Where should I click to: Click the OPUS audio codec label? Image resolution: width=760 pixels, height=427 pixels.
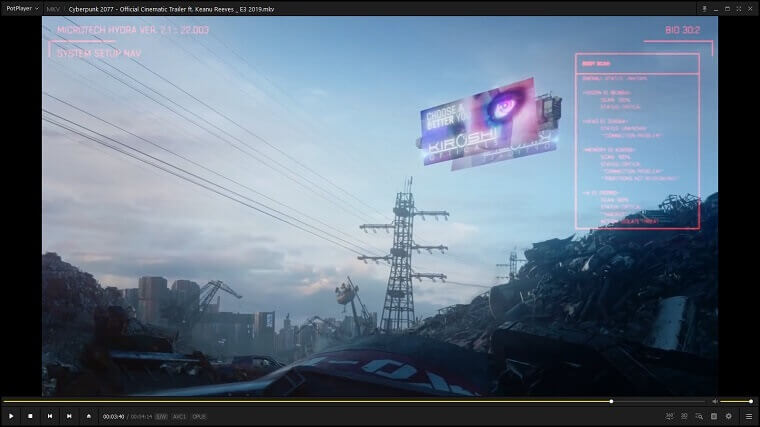coord(199,417)
